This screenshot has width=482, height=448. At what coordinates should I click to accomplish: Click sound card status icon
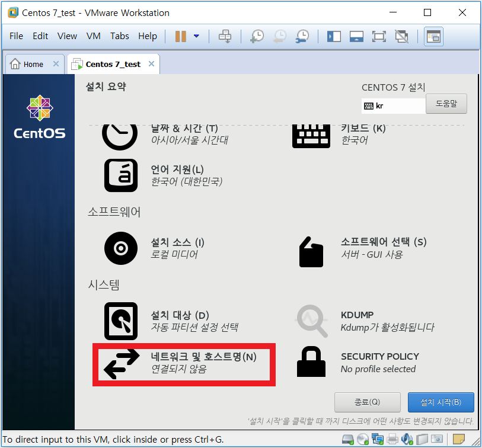pyautogui.click(x=407, y=439)
